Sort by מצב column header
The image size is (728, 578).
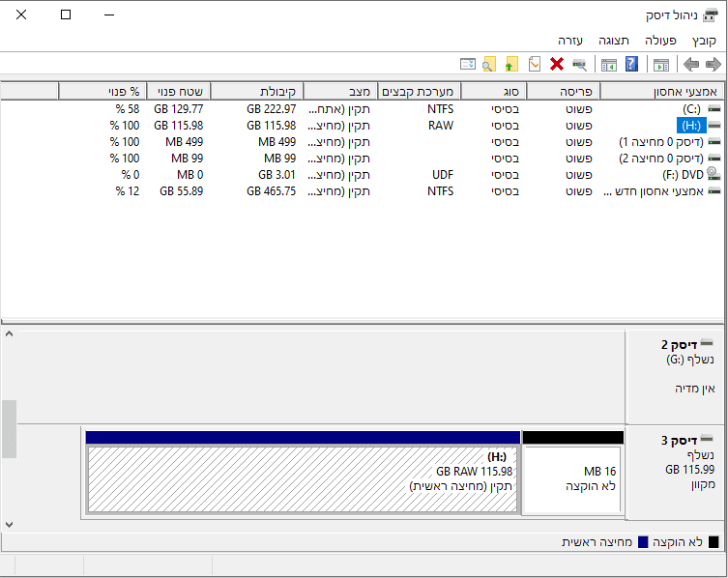coord(340,91)
